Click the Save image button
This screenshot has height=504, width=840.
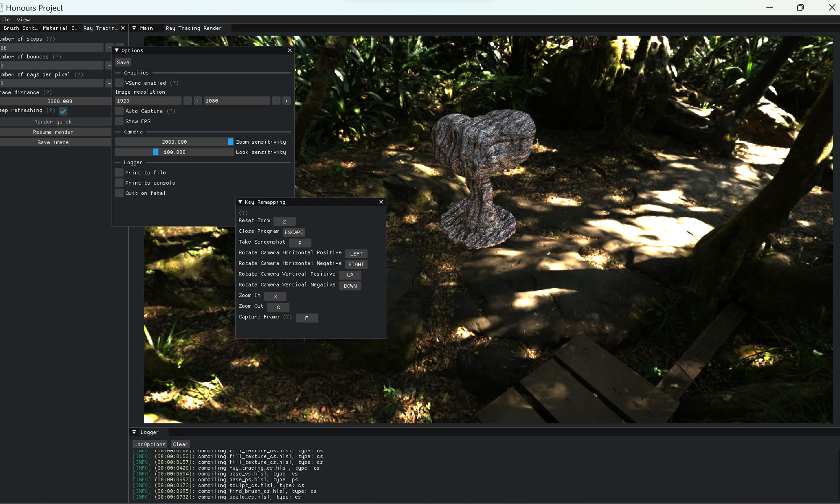[53, 142]
